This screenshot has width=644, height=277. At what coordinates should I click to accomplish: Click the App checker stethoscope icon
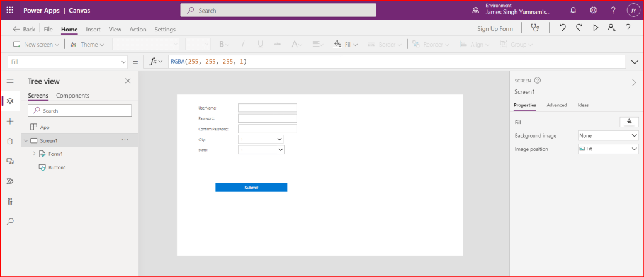pyautogui.click(x=535, y=28)
